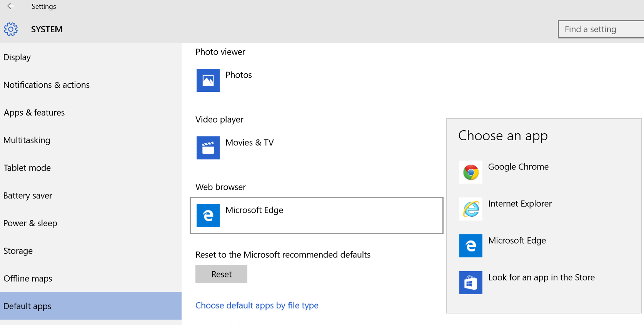The width and height of the screenshot is (644, 325).
Task: Choose the Internet Explorer icon in the popup
Action: tap(471, 209)
